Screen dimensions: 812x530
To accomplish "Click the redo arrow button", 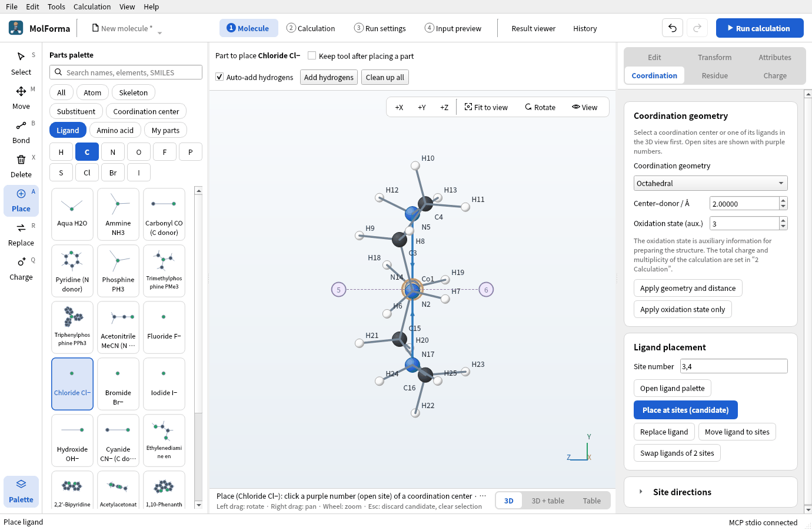I will tap(697, 28).
